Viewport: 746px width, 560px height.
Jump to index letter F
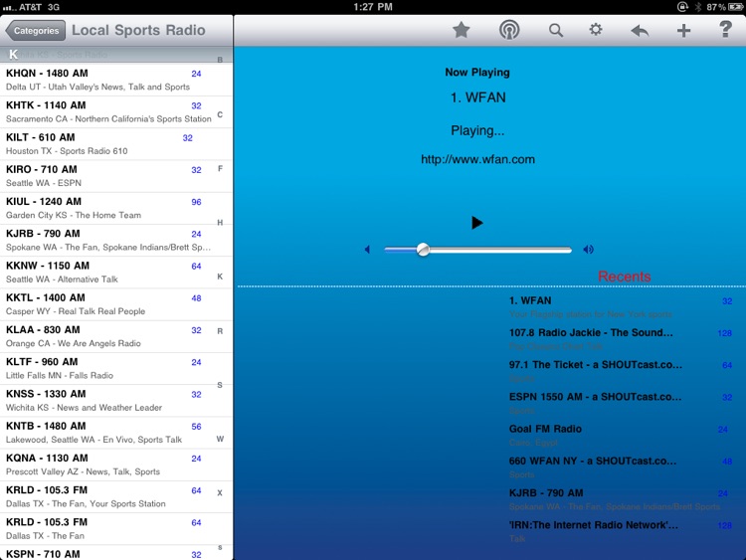tap(220, 168)
